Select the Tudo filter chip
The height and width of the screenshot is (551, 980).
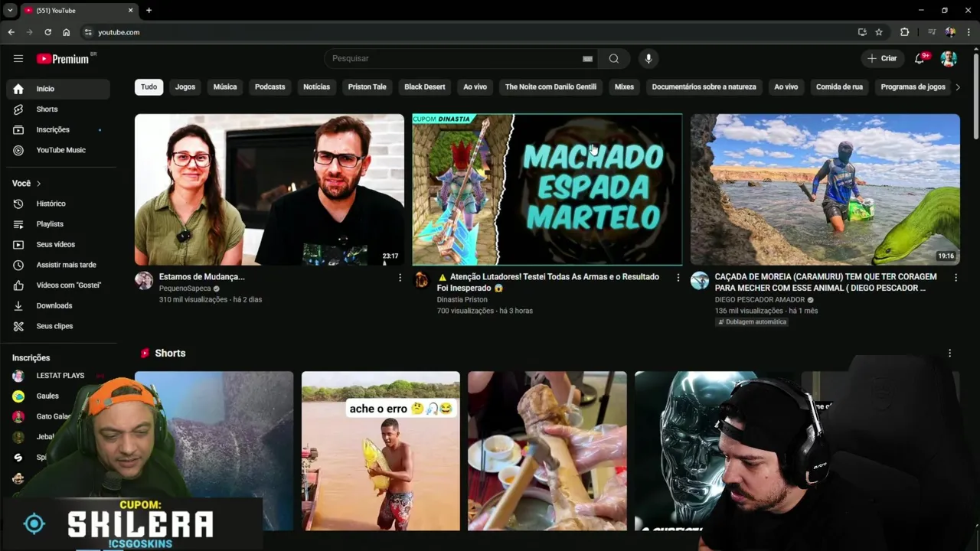click(149, 87)
